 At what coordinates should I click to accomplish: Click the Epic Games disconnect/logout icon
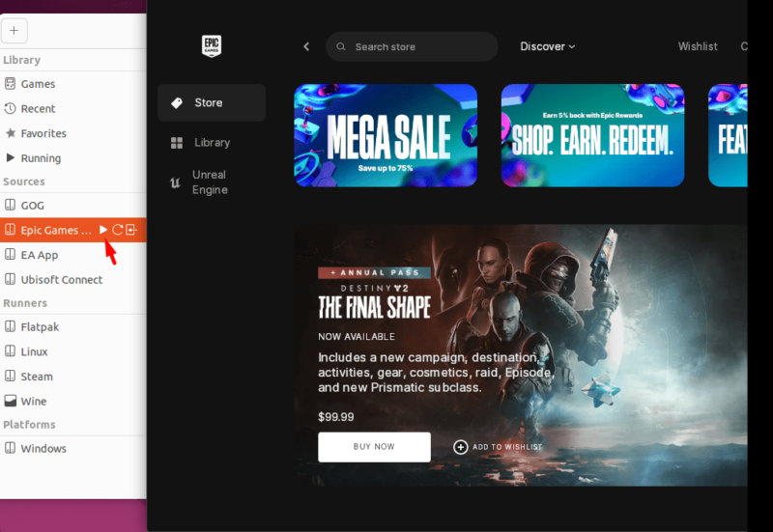point(131,230)
